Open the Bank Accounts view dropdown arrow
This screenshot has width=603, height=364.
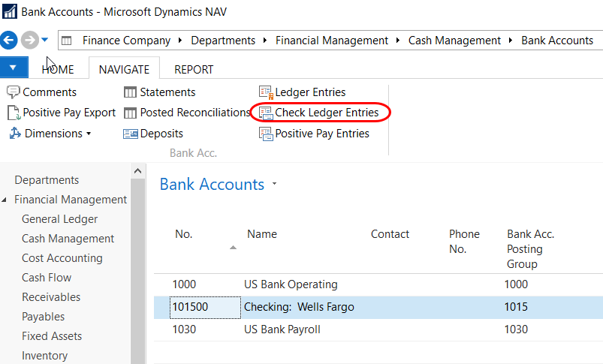click(x=275, y=184)
